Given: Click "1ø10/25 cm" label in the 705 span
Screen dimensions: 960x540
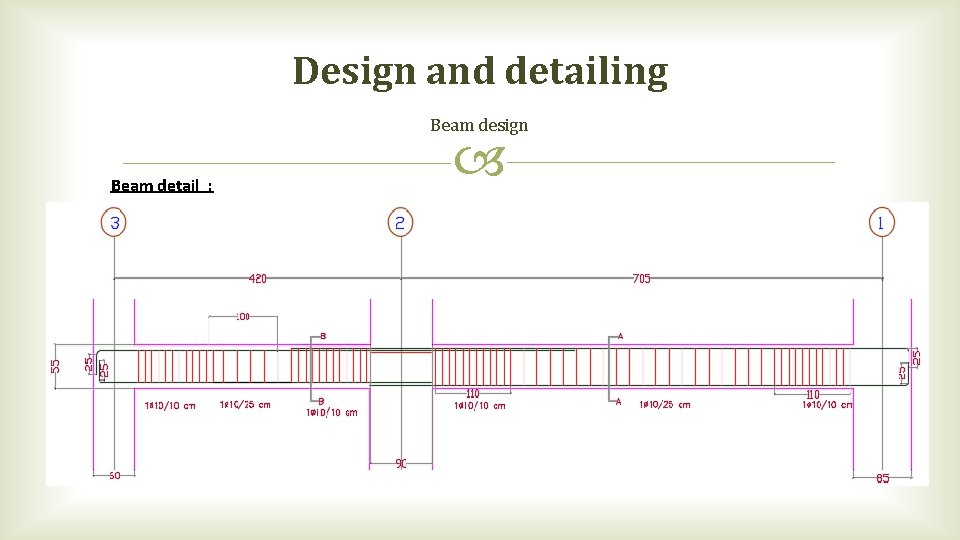Looking at the screenshot, I should pos(665,405).
